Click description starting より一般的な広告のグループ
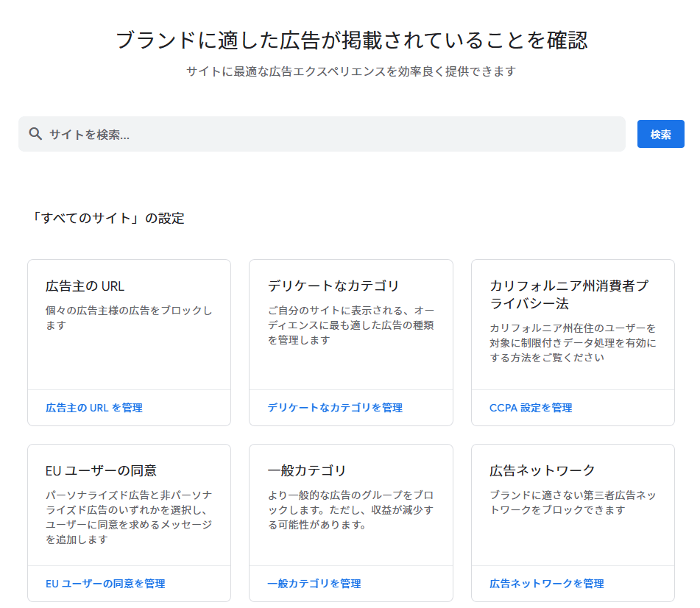Screen dimensions: 700x608 (x=351, y=510)
